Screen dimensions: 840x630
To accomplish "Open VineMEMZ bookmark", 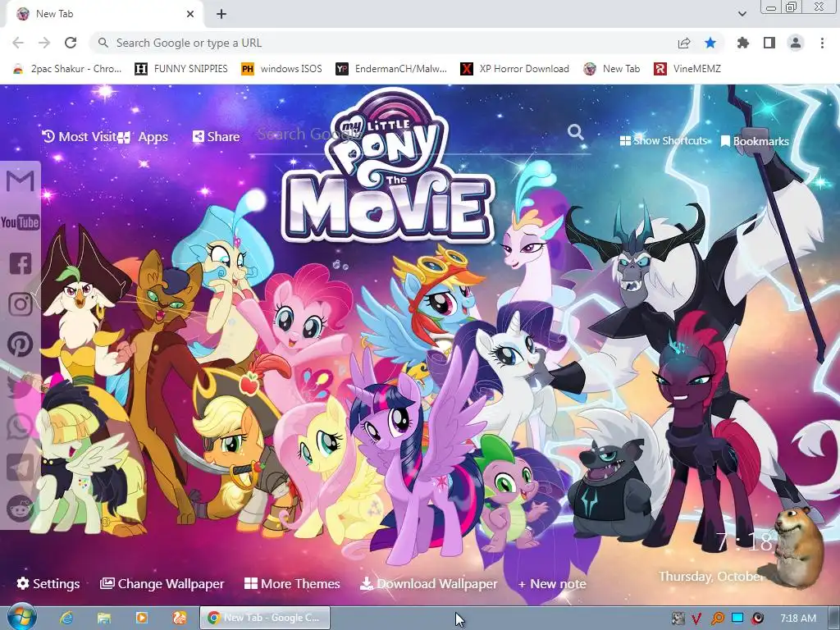I will 687,69.
